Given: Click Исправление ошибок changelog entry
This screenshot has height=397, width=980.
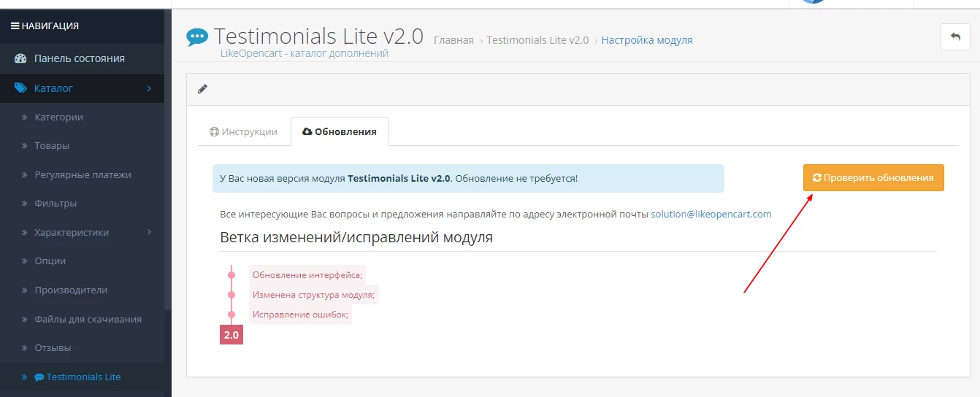Looking at the screenshot, I should [300, 315].
